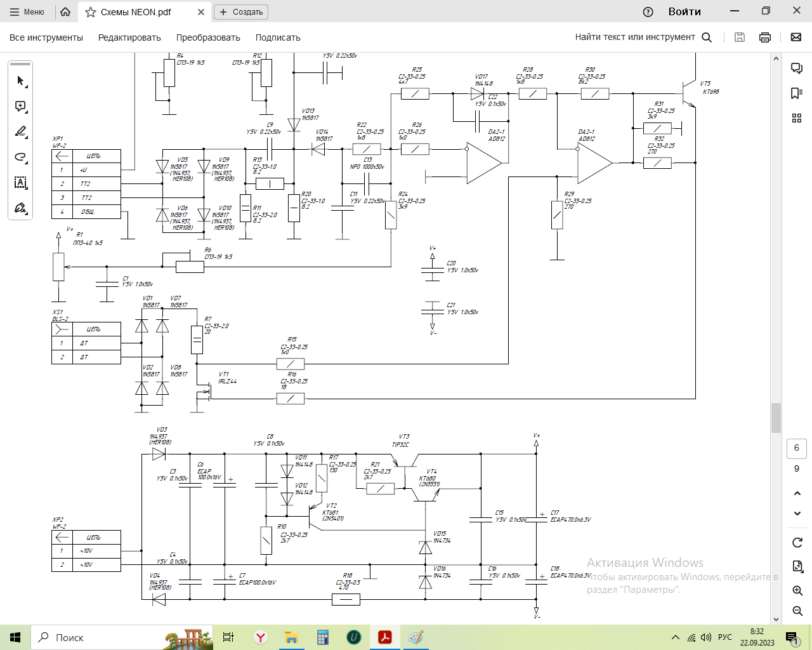Rotate the page view

tap(797, 543)
